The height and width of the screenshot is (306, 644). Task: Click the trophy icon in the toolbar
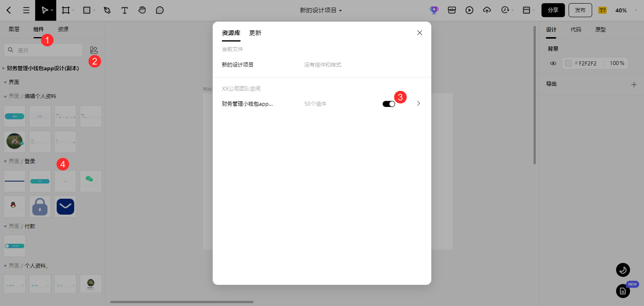[x=433, y=10]
